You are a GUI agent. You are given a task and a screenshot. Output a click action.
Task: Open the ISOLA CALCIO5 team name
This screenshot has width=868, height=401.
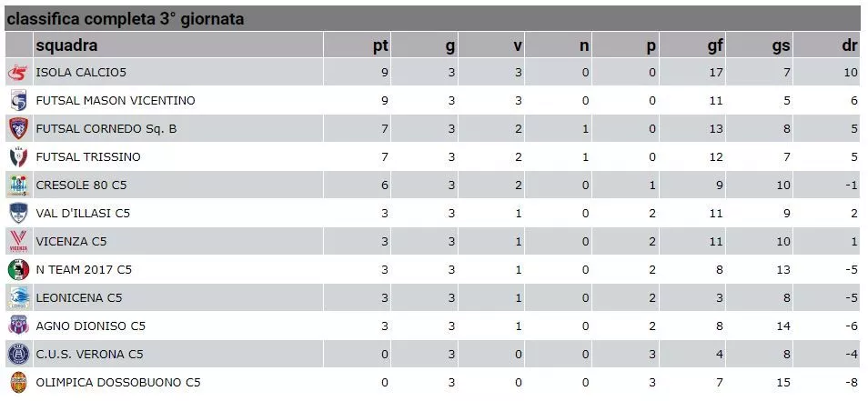pyautogui.click(x=81, y=73)
